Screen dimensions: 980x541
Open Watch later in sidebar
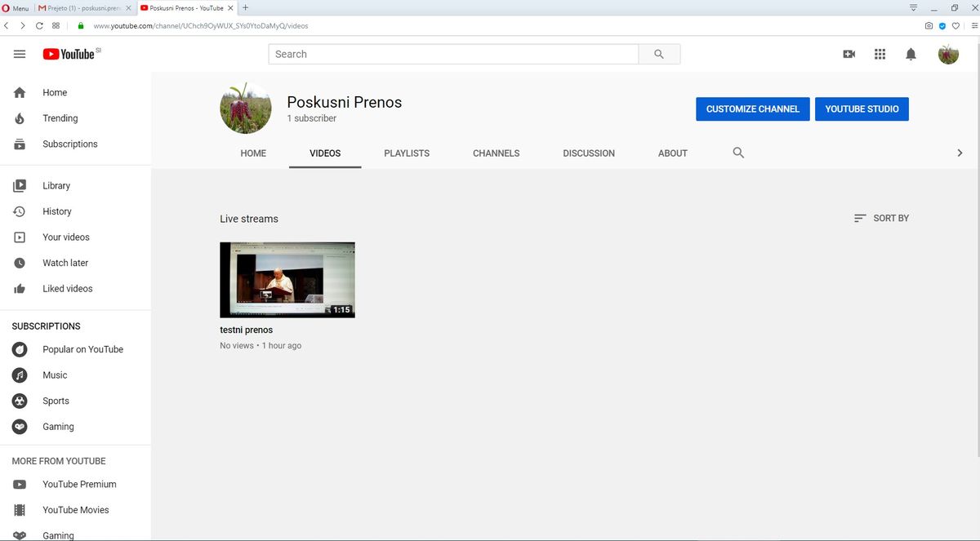tap(65, 263)
